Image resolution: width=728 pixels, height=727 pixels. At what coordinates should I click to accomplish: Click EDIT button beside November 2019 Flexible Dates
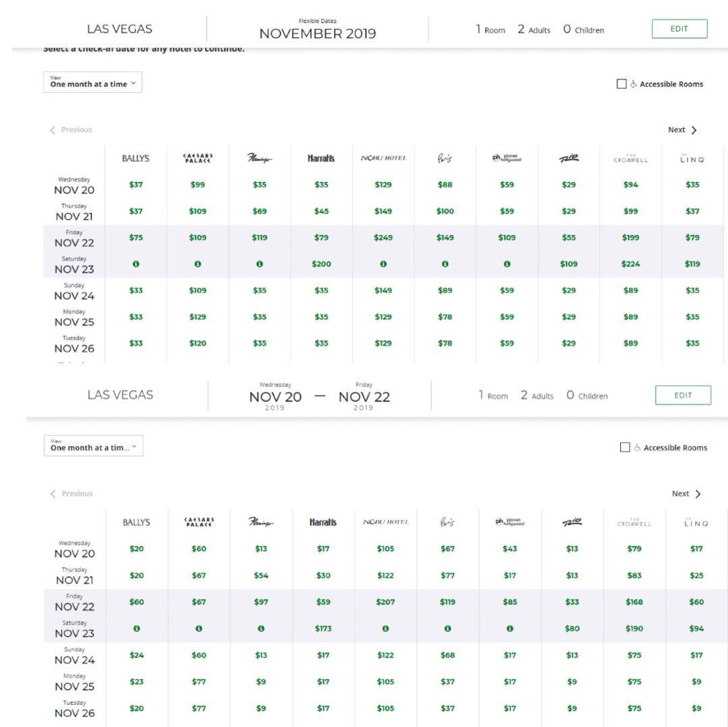click(679, 29)
